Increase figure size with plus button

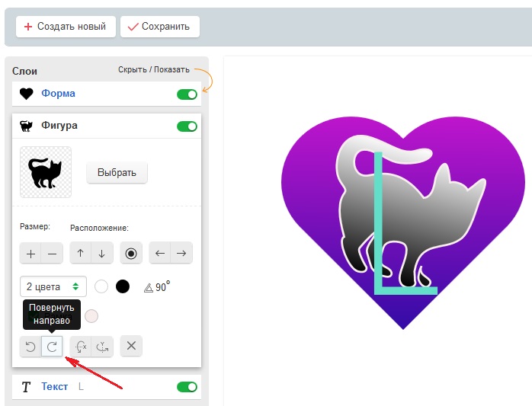(x=30, y=254)
